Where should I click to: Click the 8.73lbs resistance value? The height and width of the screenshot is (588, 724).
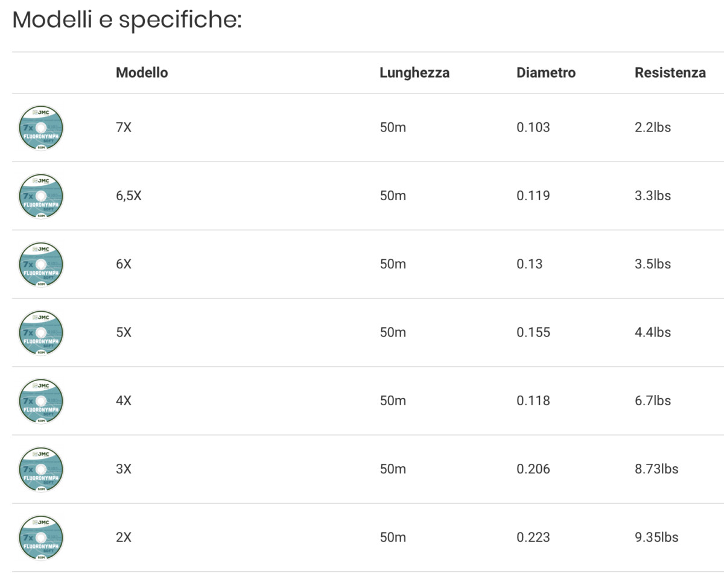(656, 469)
